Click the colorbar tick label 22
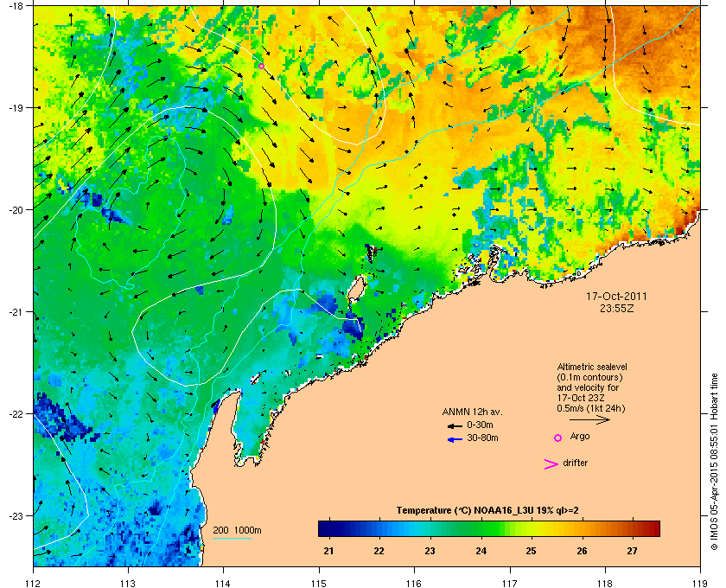This screenshot has height=588, width=726. (x=379, y=552)
